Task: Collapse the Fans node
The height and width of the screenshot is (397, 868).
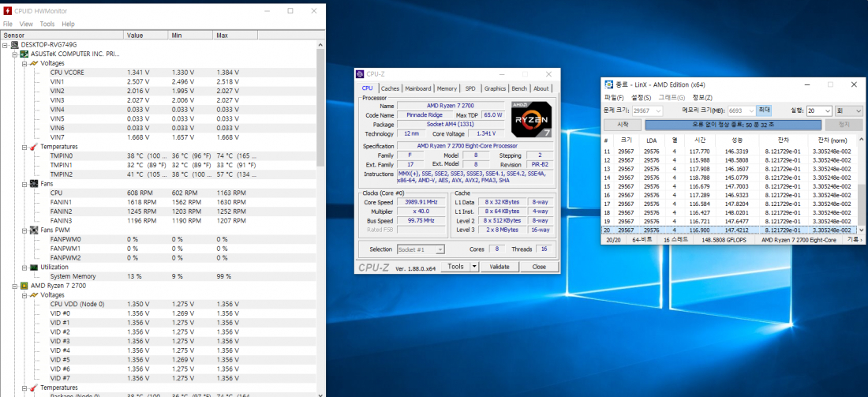Action: pyautogui.click(x=24, y=183)
